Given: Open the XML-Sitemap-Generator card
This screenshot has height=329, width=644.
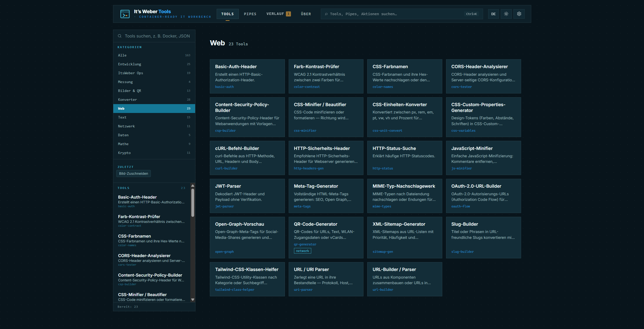Looking at the screenshot, I should click(x=404, y=237).
